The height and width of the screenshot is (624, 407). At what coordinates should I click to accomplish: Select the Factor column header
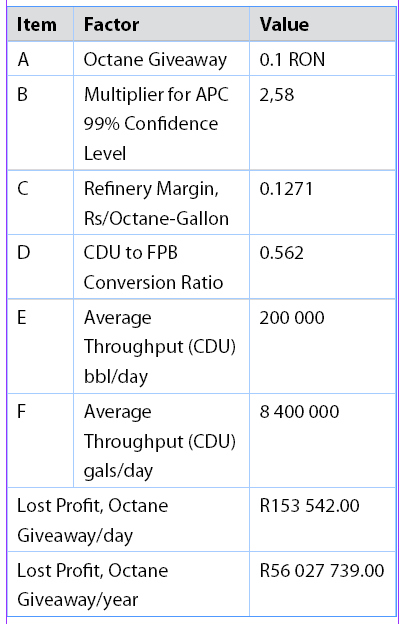pos(161,24)
